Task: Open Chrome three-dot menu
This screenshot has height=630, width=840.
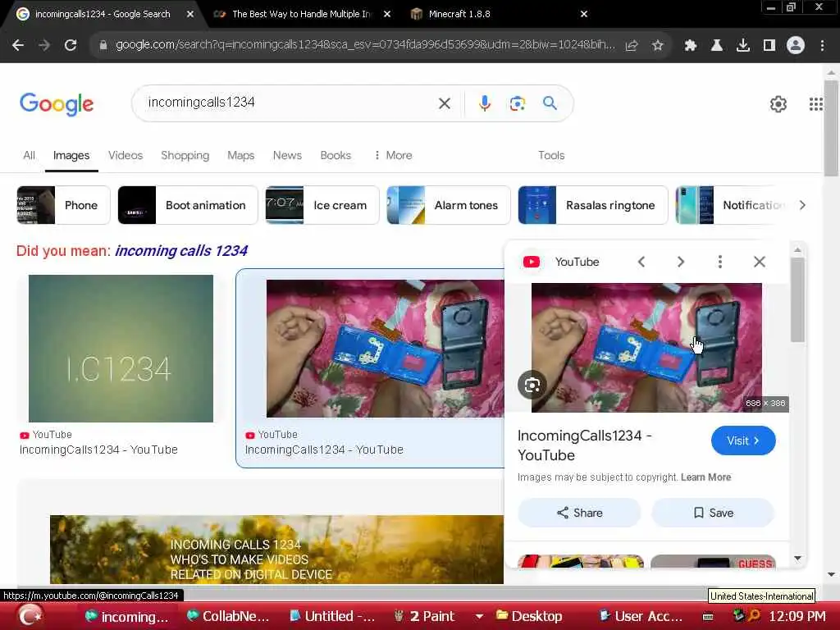Action: pyautogui.click(x=822, y=46)
